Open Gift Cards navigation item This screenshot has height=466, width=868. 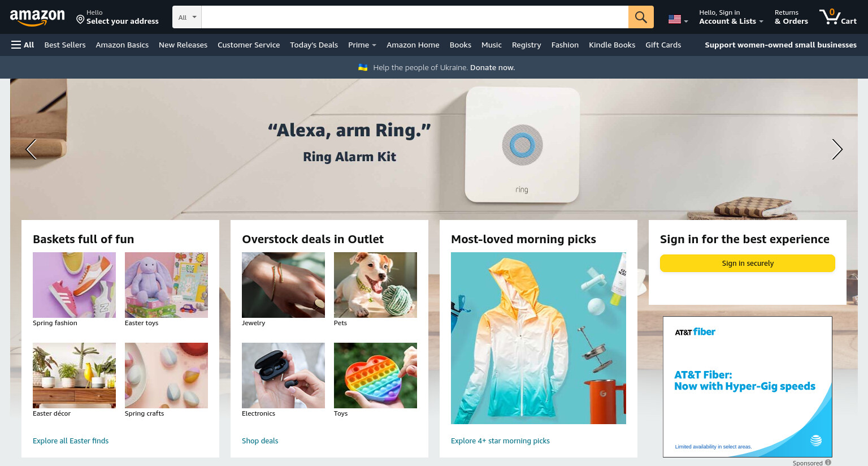pos(663,45)
